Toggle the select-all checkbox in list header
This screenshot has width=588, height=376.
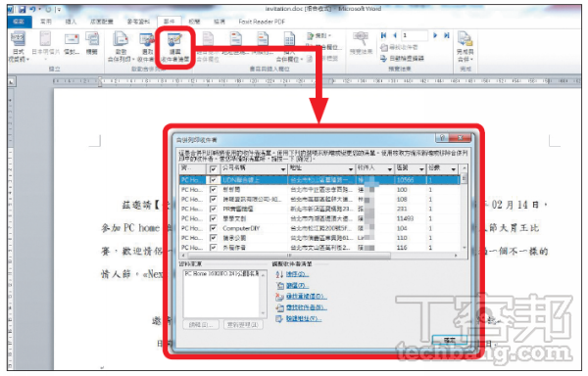point(213,169)
